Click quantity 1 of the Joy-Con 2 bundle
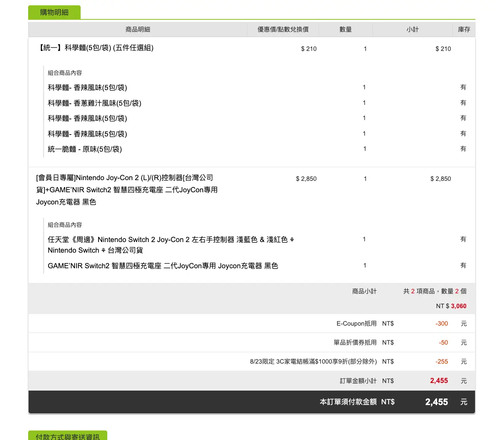Viewport: 504px width, 440px height. click(x=365, y=179)
